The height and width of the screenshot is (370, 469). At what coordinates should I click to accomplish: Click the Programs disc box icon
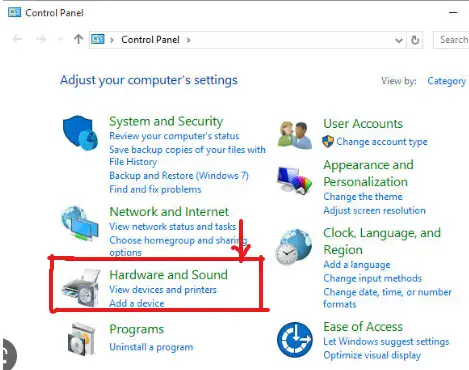pyautogui.click(x=81, y=339)
